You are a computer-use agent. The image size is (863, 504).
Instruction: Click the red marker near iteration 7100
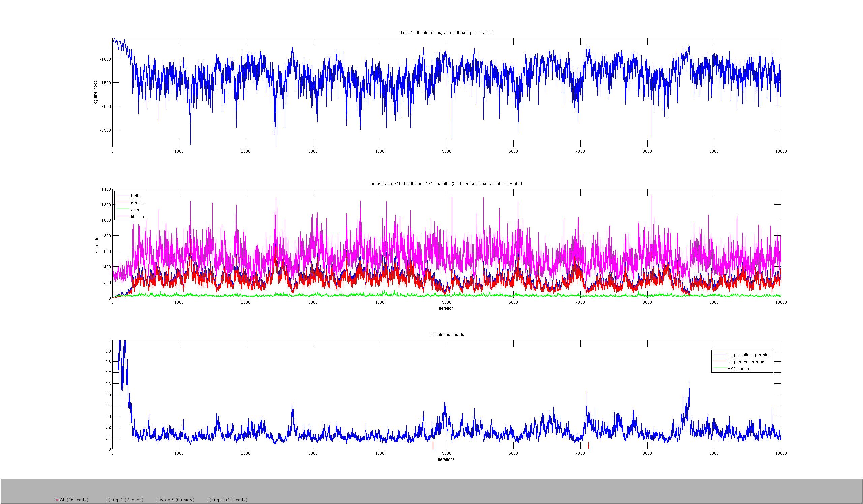pos(588,445)
